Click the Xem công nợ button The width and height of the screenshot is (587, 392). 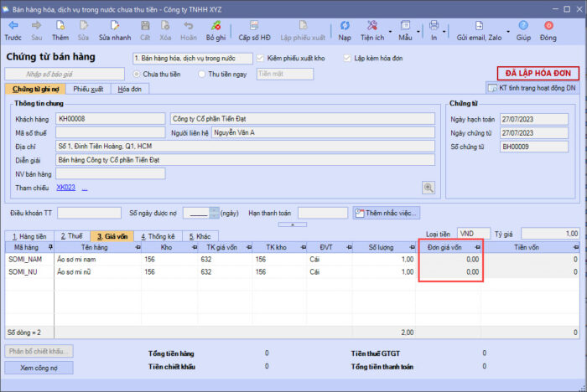[x=40, y=367]
